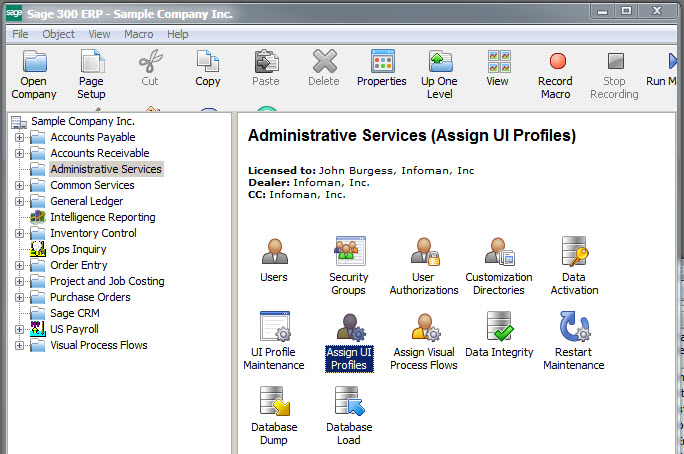Click the Cut scissors toolbar icon
Screen dimensions: 684x454
click(150, 68)
